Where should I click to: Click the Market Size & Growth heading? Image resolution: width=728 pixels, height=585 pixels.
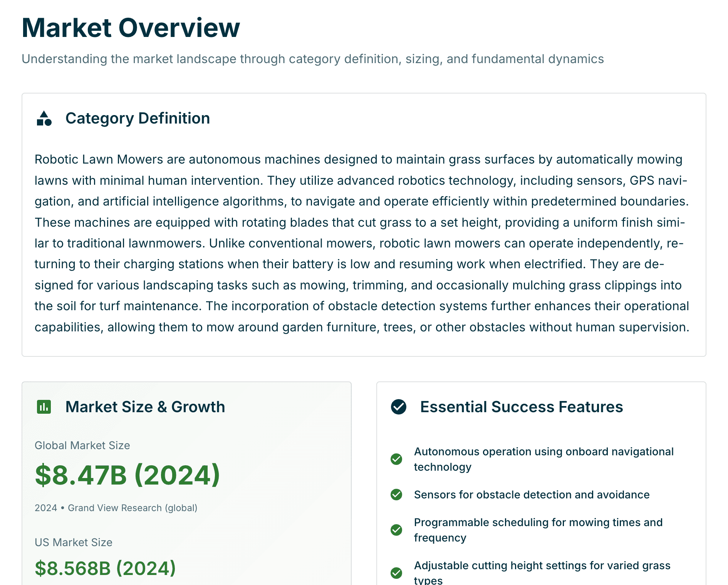point(145,407)
